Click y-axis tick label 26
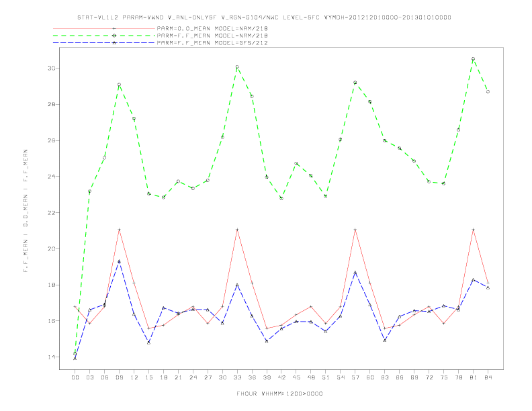The image size is (532, 411). [x=52, y=140]
